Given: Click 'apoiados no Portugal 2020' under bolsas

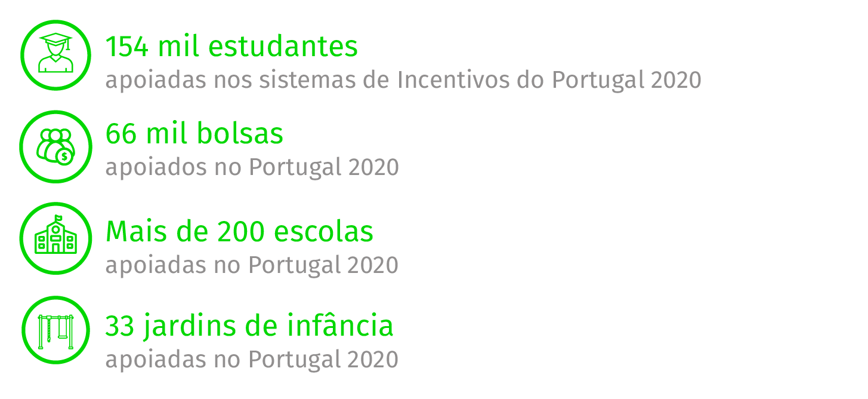Looking at the screenshot, I should [x=252, y=167].
